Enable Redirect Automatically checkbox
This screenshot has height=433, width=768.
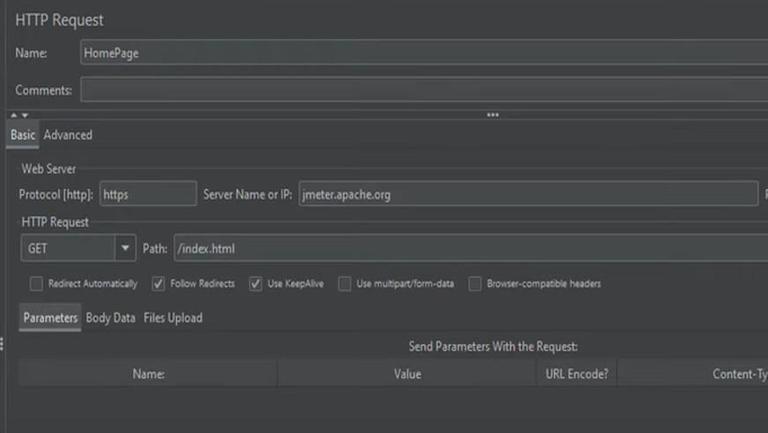click(37, 284)
